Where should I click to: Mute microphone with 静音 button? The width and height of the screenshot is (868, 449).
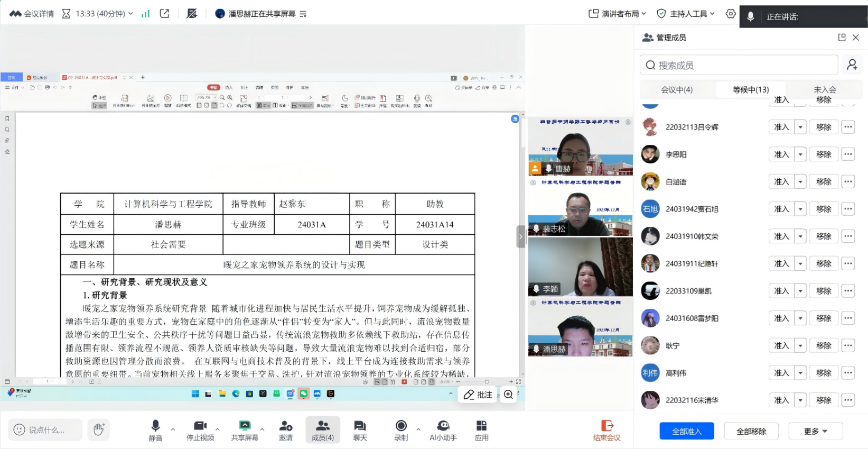(x=155, y=430)
